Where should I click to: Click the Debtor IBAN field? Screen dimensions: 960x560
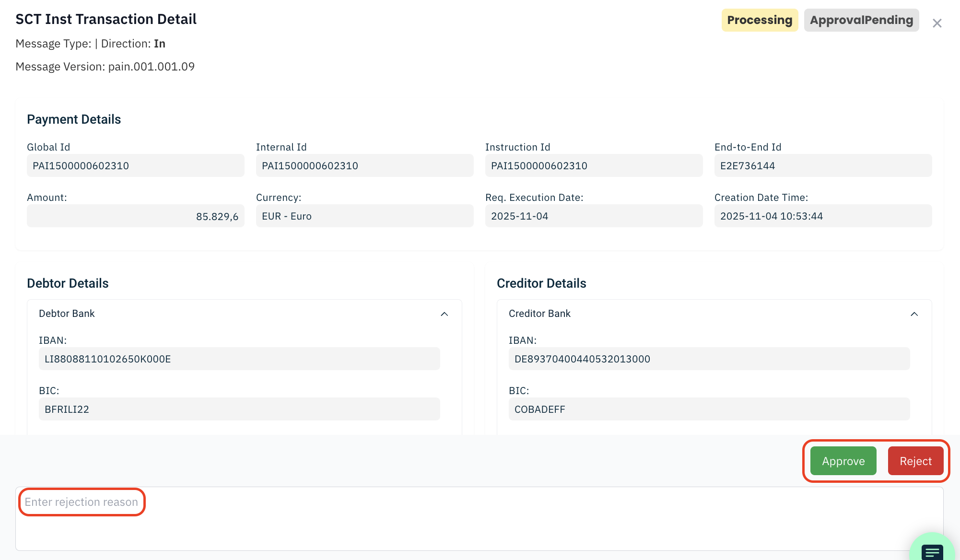(239, 359)
